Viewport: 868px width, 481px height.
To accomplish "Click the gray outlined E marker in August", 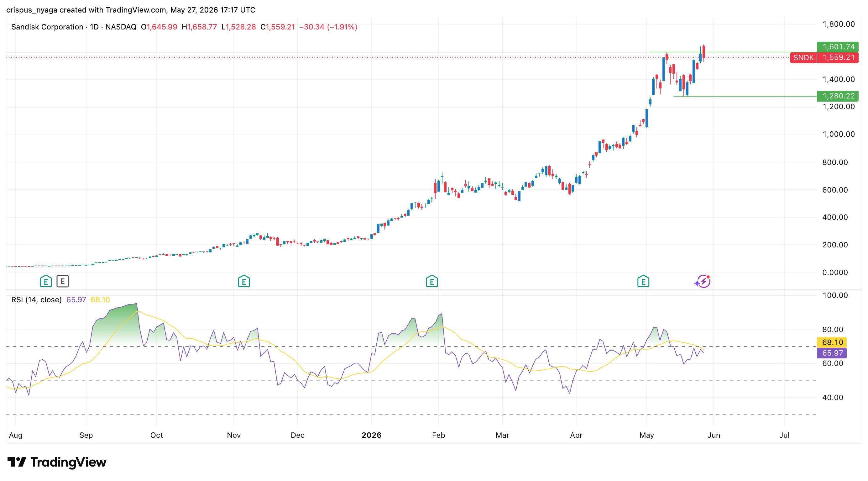I will (63, 281).
